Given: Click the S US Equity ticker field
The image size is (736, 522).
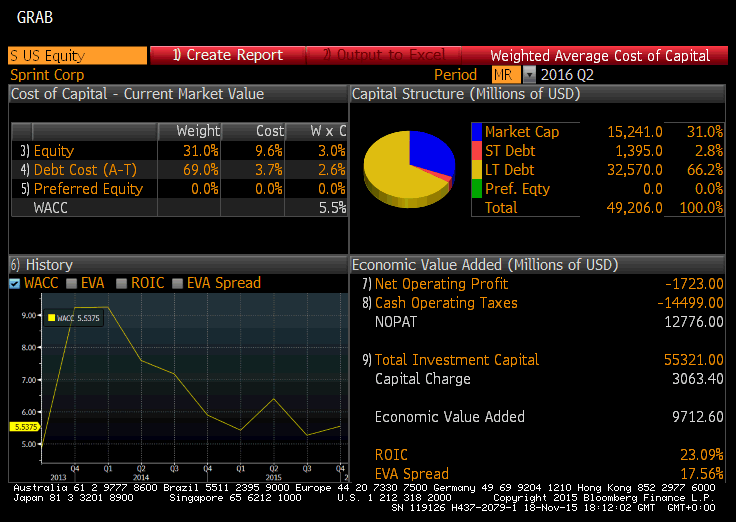Looking at the screenshot, I should [x=77, y=55].
